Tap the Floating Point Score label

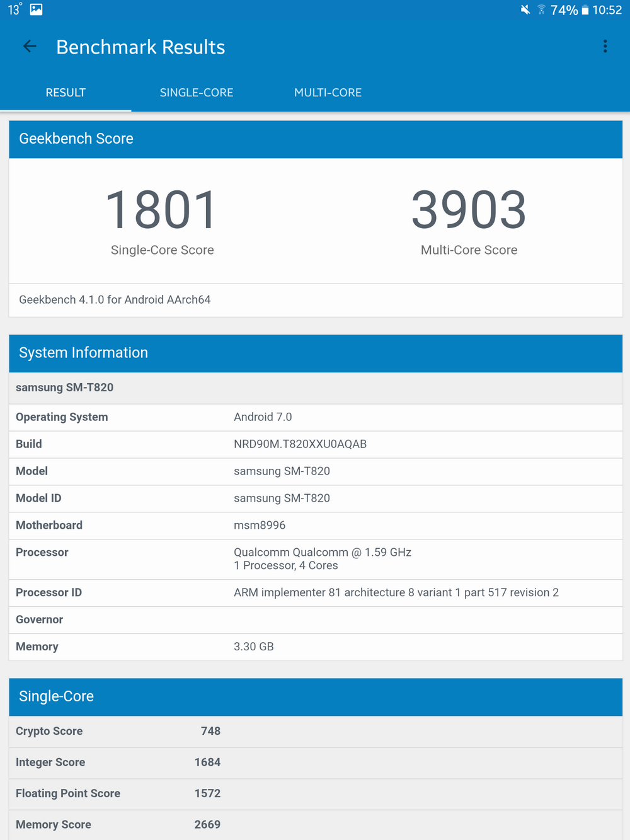pos(68,794)
